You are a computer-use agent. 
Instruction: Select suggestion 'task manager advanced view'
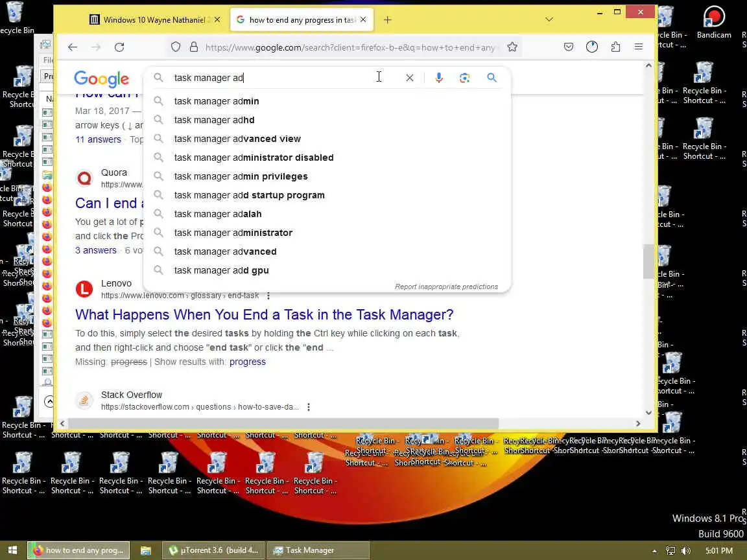point(327,139)
